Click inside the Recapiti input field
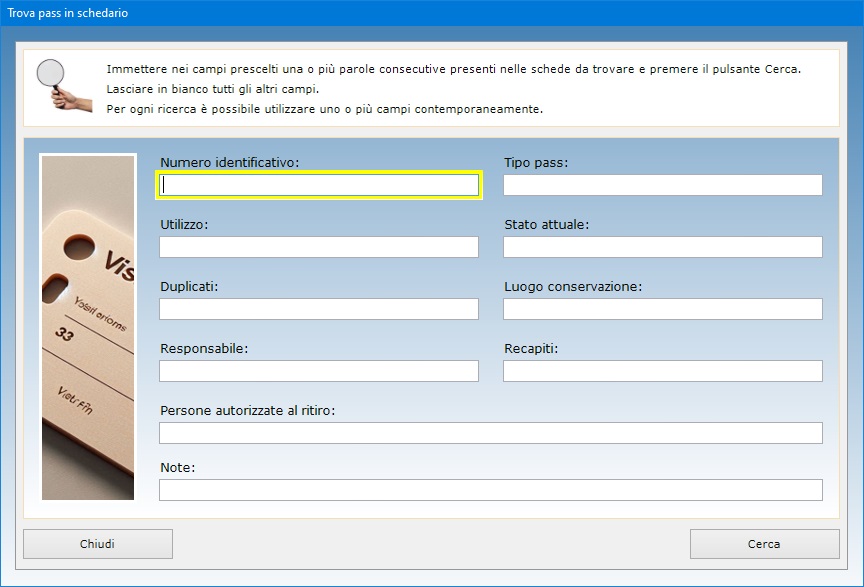Image resolution: width=864 pixels, height=587 pixels. point(662,371)
